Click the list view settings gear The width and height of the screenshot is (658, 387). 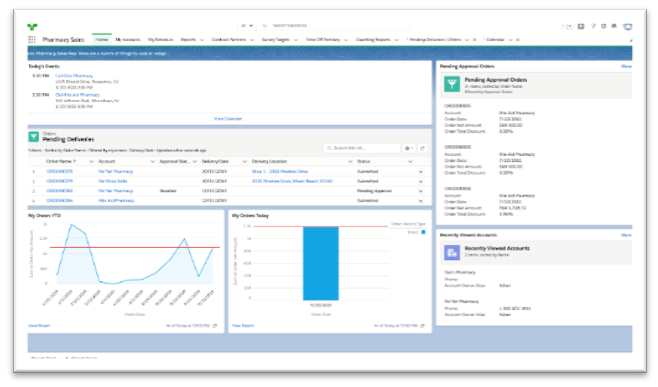pyautogui.click(x=408, y=148)
